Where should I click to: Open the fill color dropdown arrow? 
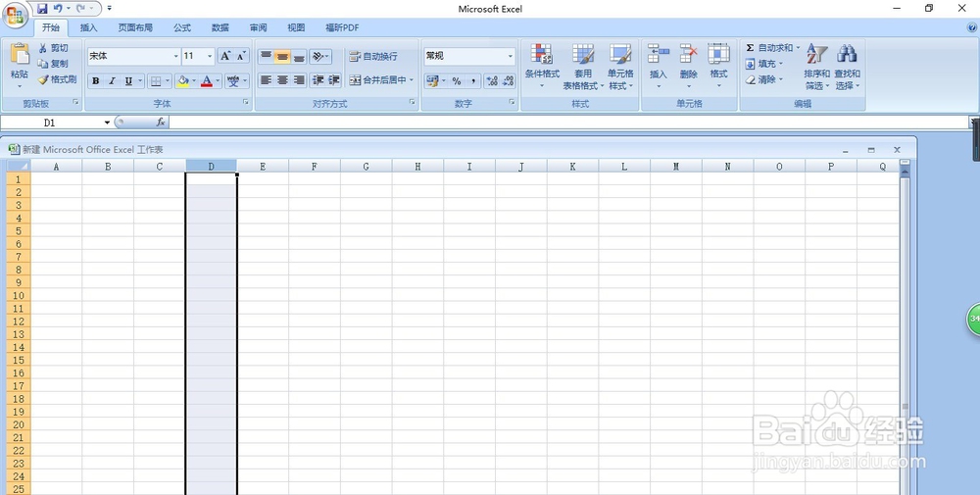click(x=194, y=80)
